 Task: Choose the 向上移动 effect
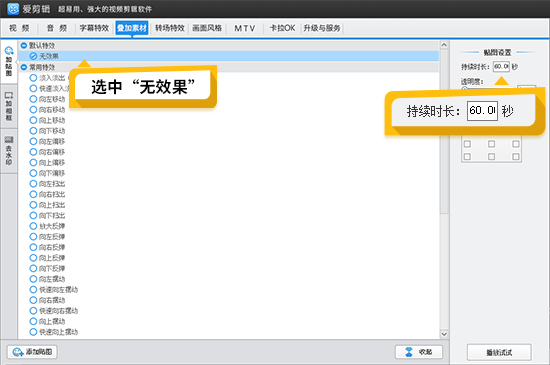(47, 120)
